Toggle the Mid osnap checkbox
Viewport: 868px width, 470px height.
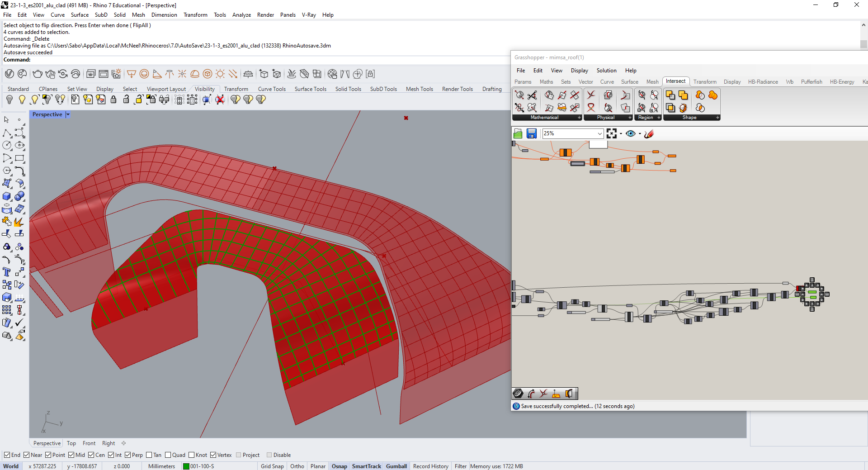click(71, 455)
